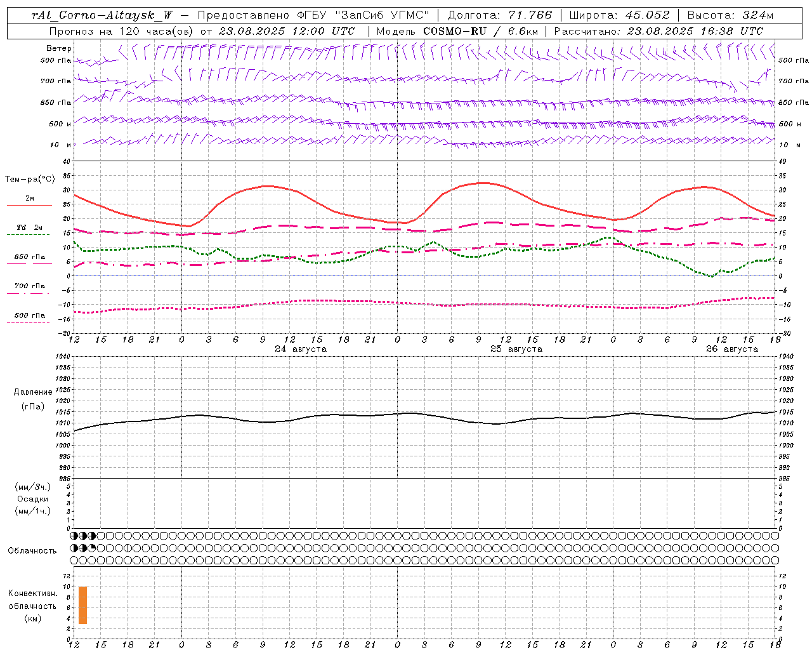Click the Осадки panel label
This screenshot has width=812, height=650.
(x=33, y=499)
